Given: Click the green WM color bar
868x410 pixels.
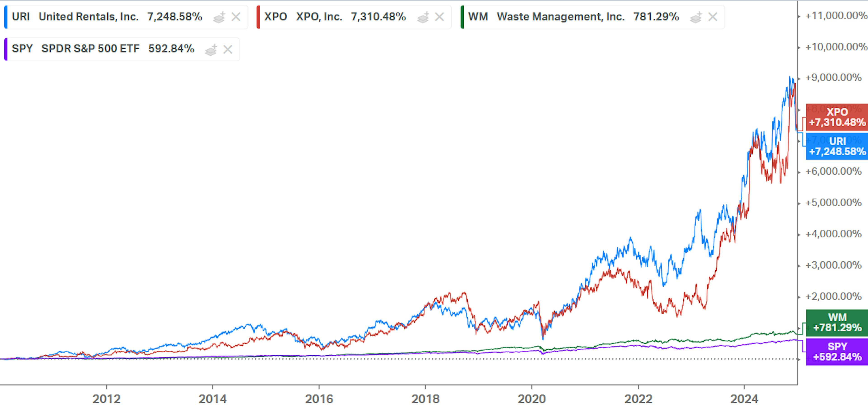Looking at the screenshot, I should (x=462, y=17).
